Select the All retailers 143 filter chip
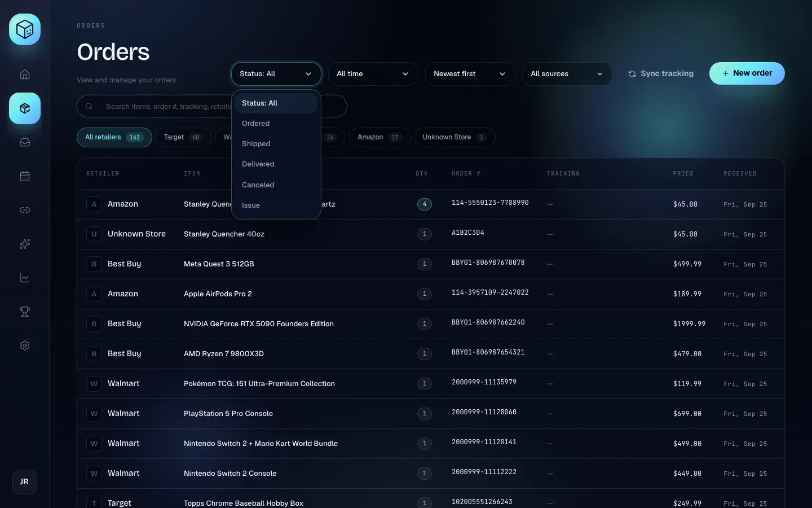812x508 pixels. pyautogui.click(x=114, y=137)
